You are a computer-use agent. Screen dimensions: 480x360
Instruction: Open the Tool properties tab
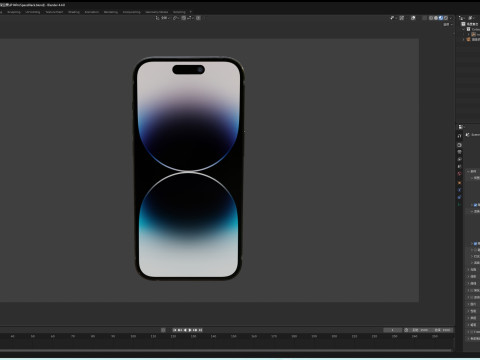pos(459,136)
